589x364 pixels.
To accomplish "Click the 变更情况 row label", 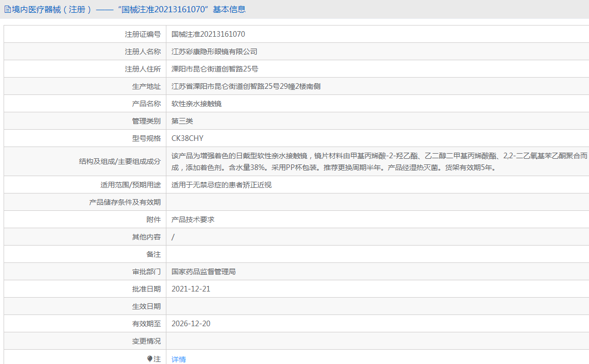I will 146,341.
